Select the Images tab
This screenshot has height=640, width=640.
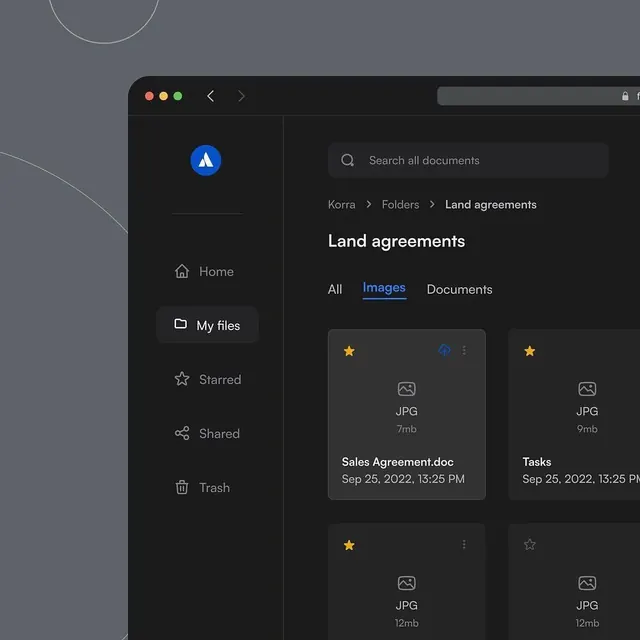click(x=384, y=289)
